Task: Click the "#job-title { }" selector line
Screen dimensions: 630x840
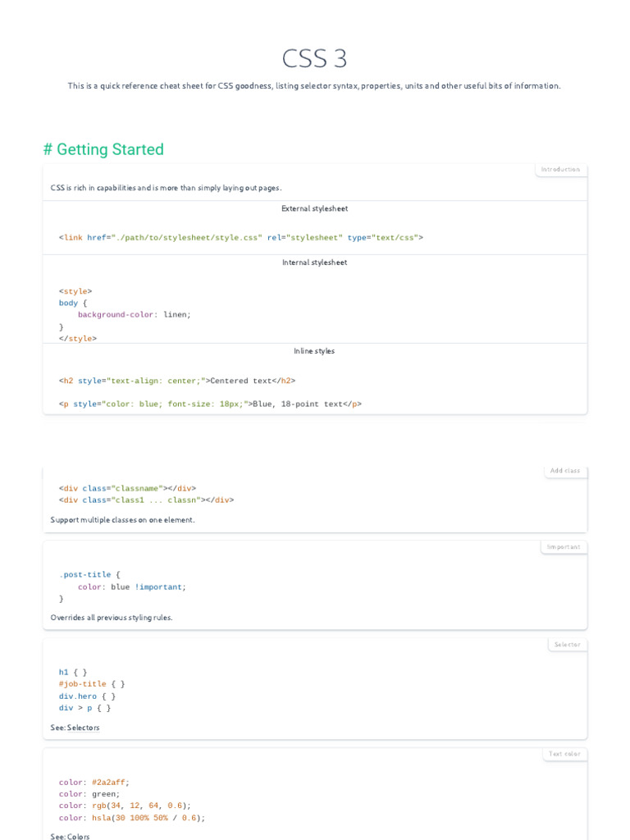Action: point(92,684)
